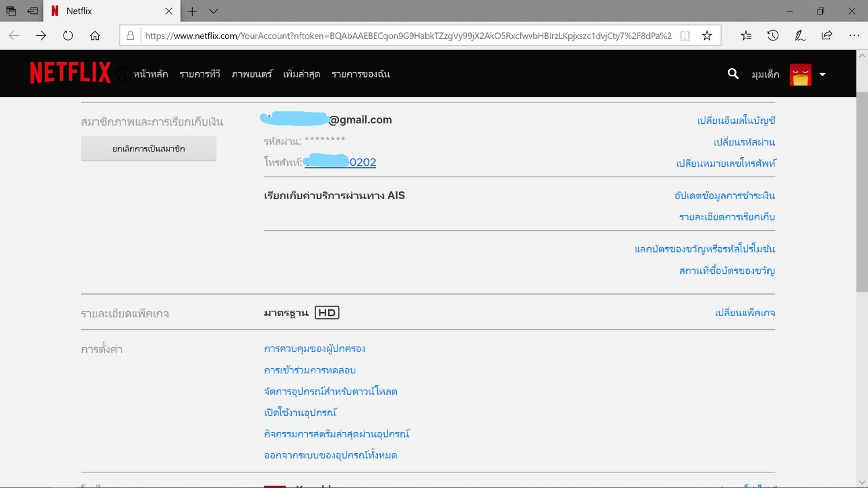
Task: Select the Netflix browser tab
Action: [111, 11]
